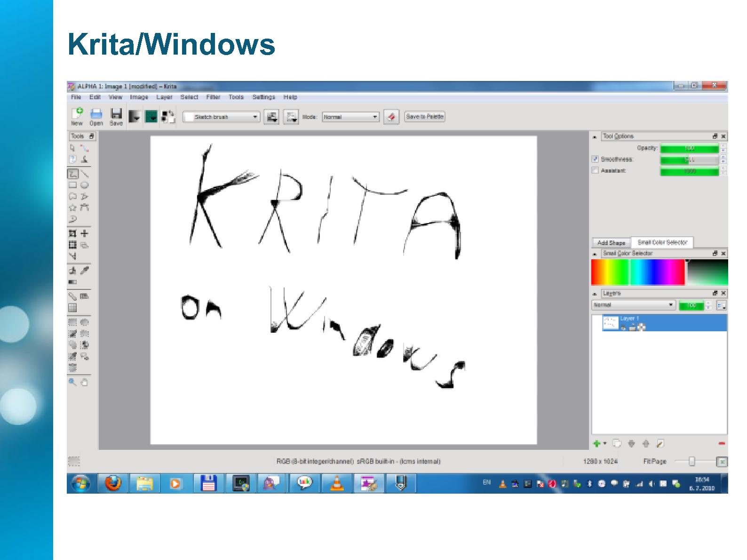Select the gradient tool
Viewport: 747px width, 560px height.
click(72, 282)
